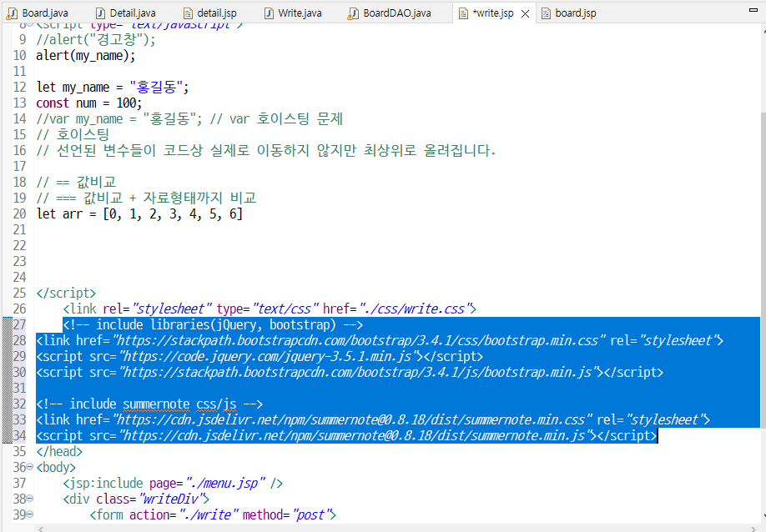This screenshot has height=532, width=766.
Task: Click the summernote.min.js script line
Action: (x=347, y=435)
